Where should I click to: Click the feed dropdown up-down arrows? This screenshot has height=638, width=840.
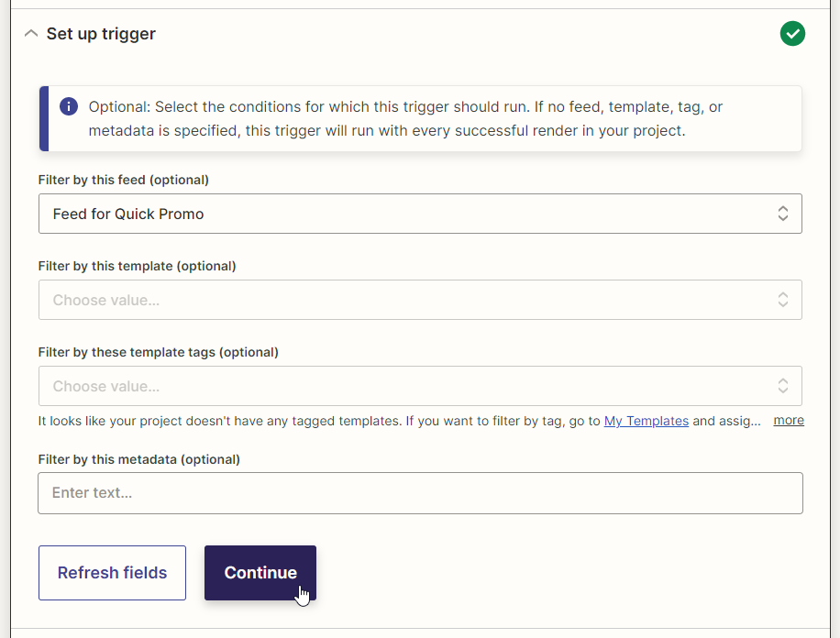click(x=782, y=214)
